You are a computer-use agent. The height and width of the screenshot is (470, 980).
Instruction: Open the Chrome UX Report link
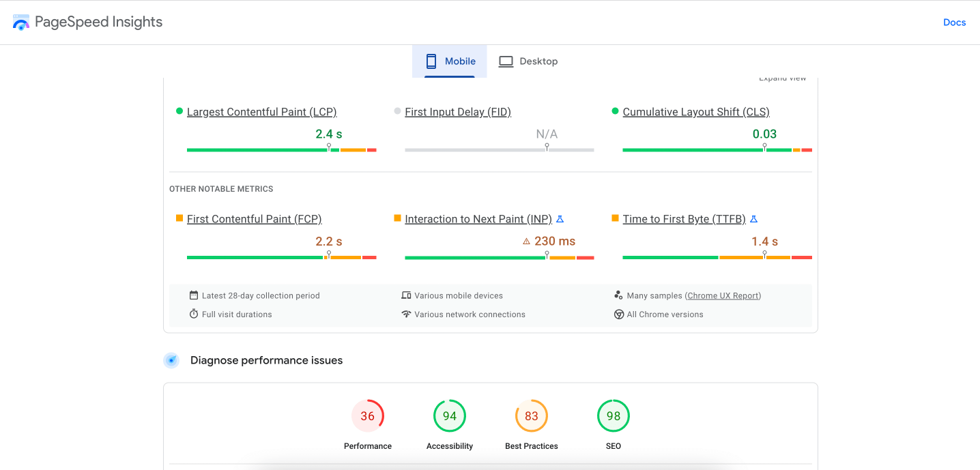point(723,296)
